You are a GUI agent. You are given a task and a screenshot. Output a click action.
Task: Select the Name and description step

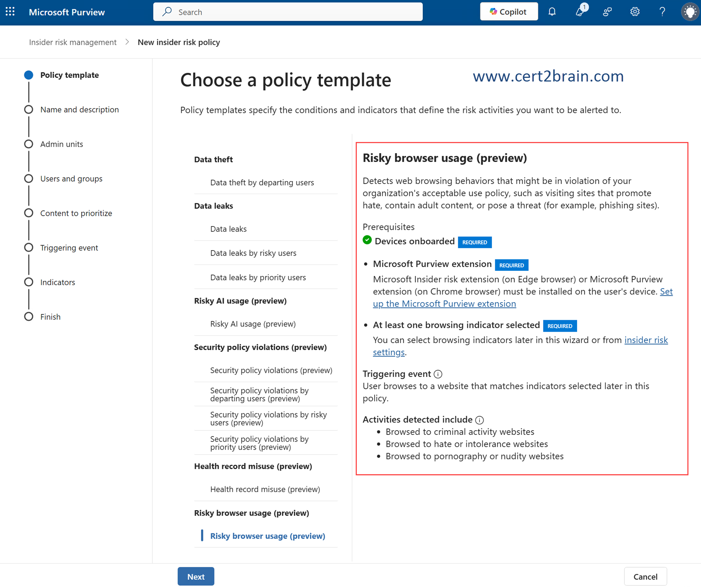[x=72, y=110]
